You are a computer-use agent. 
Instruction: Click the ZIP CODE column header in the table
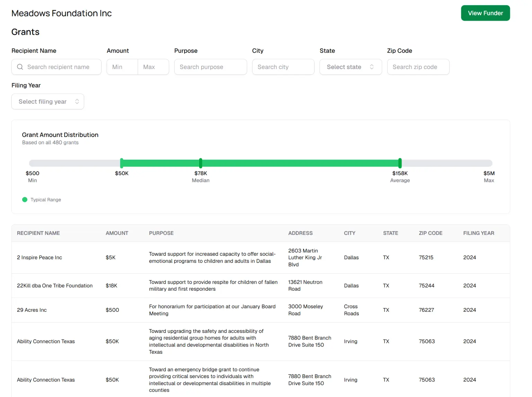pyautogui.click(x=431, y=233)
